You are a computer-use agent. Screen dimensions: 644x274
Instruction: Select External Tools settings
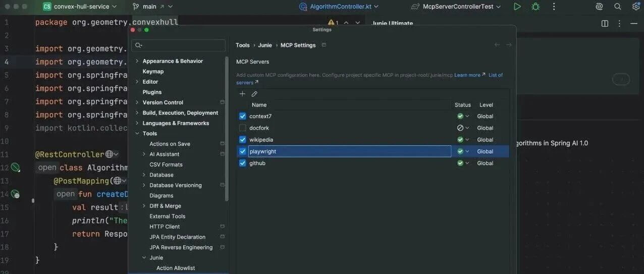click(x=167, y=216)
